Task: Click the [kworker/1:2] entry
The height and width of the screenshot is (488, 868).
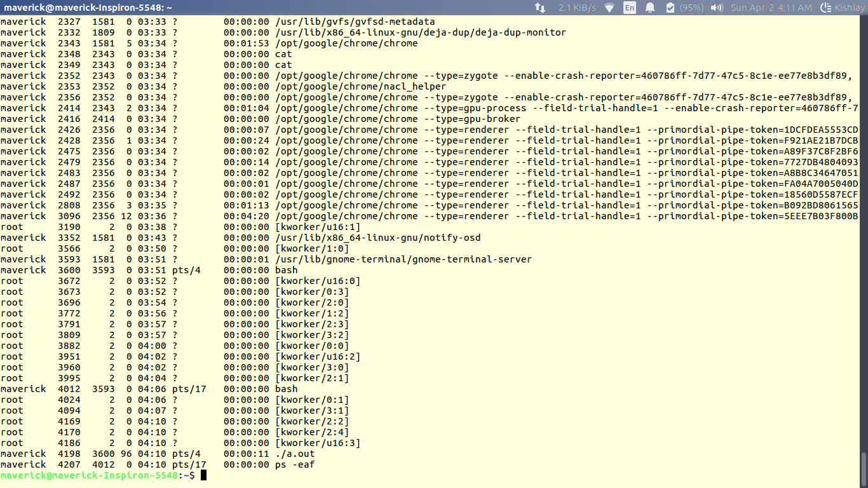Action: [312, 313]
